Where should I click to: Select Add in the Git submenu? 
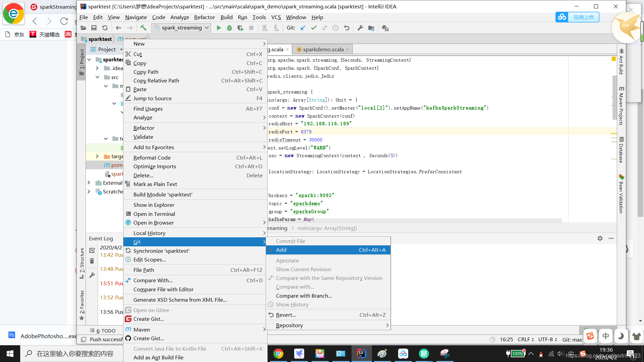click(328, 250)
